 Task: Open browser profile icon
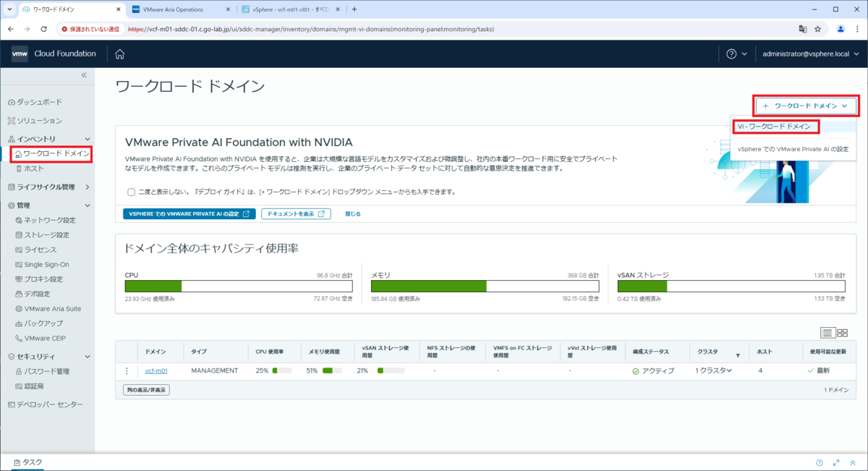point(841,29)
